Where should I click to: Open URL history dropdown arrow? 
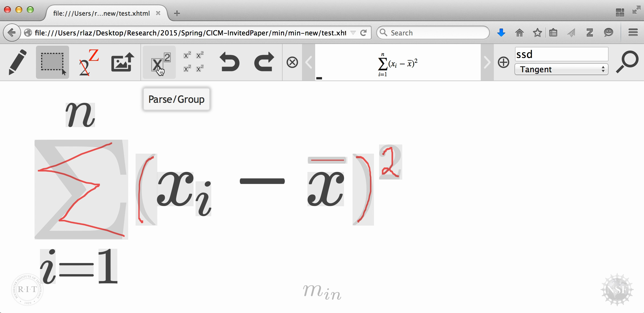[x=353, y=33]
